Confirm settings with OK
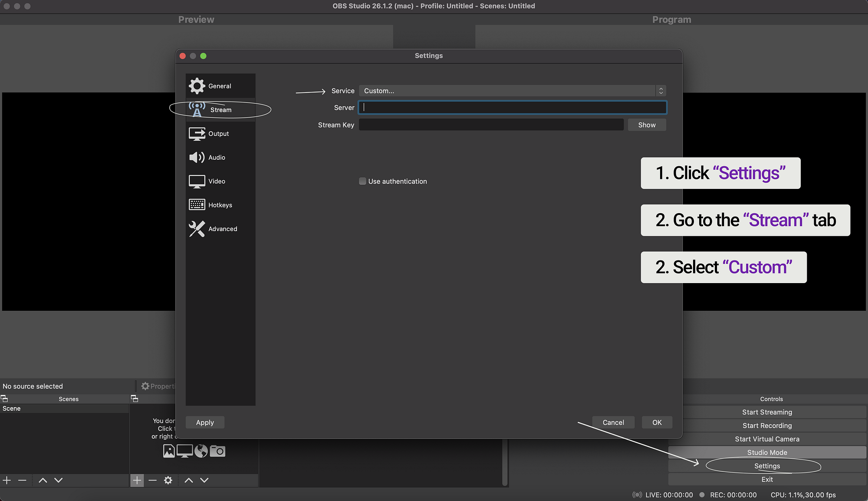The width and height of the screenshot is (868, 501). (x=657, y=422)
